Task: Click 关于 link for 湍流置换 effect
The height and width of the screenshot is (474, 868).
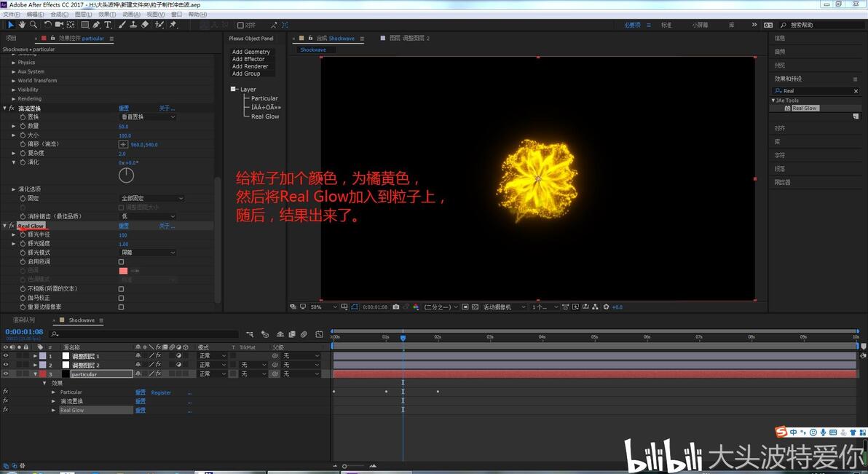Action: pos(167,108)
